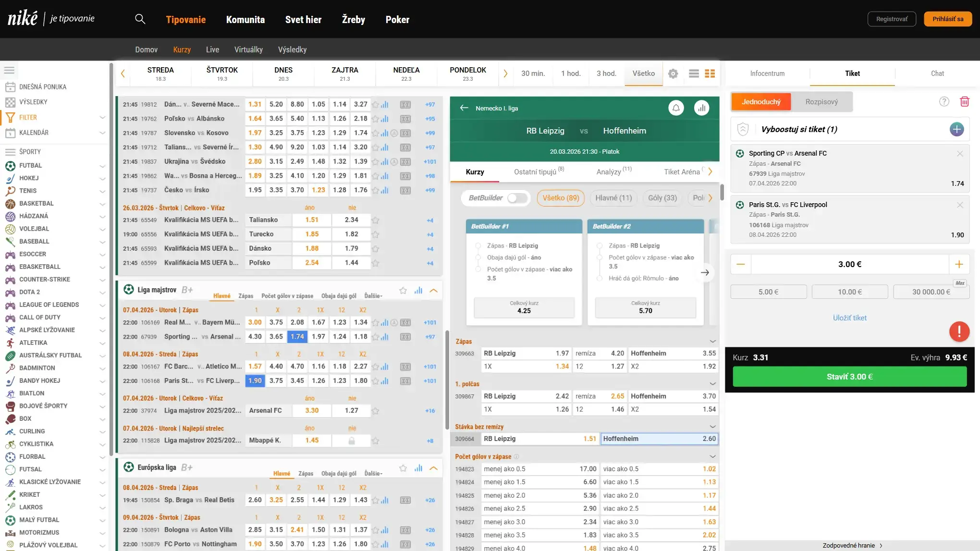Open the odds settings gear
Image resolution: width=980 pixels, height=551 pixels.
click(x=673, y=73)
